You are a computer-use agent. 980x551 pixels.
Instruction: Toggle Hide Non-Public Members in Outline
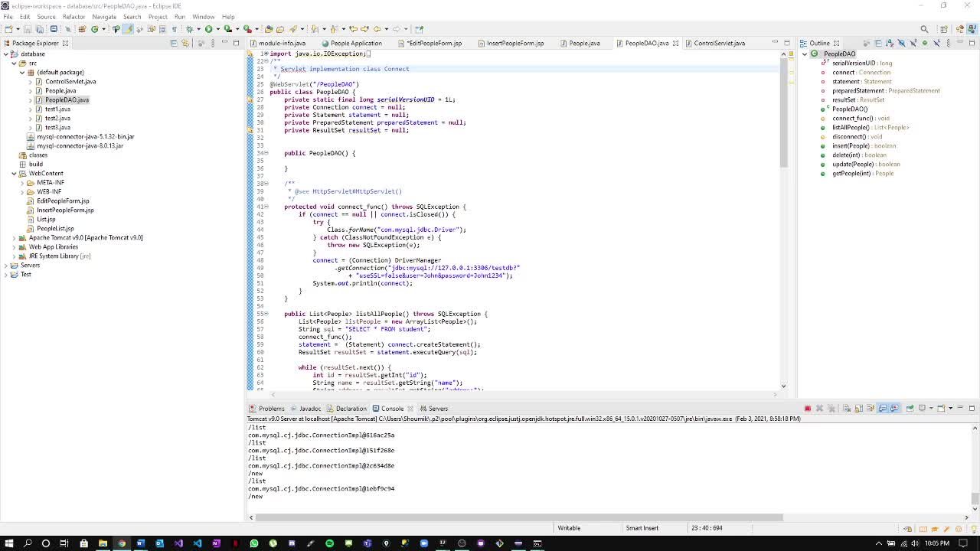pyautogui.click(x=925, y=43)
